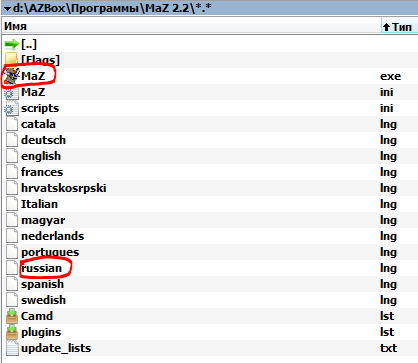Select the scripts file name

(40, 108)
